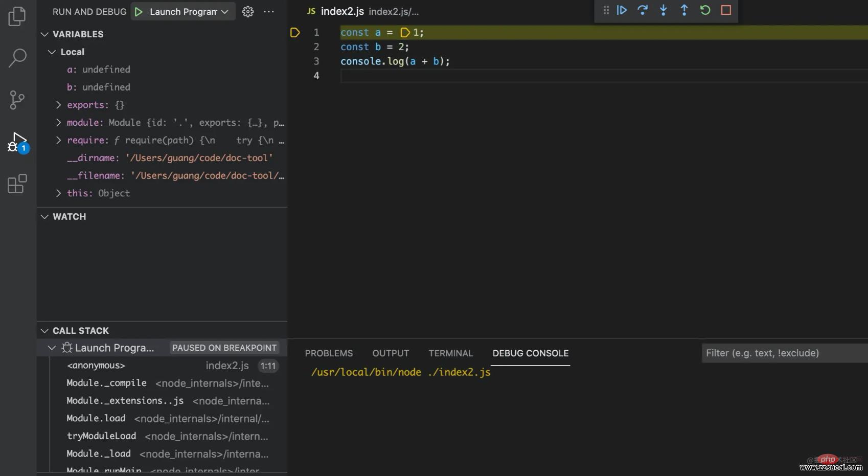This screenshot has width=868, height=476.
Task: Expand the this: Object variable
Action: pyautogui.click(x=58, y=193)
